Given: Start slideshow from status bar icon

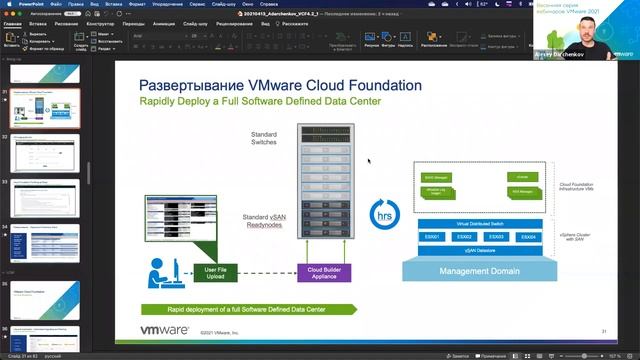Looking at the screenshot, I should click(x=551, y=356).
